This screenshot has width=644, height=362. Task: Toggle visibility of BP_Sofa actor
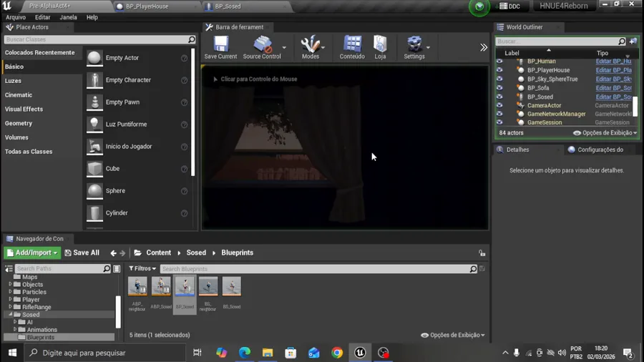click(x=499, y=88)
